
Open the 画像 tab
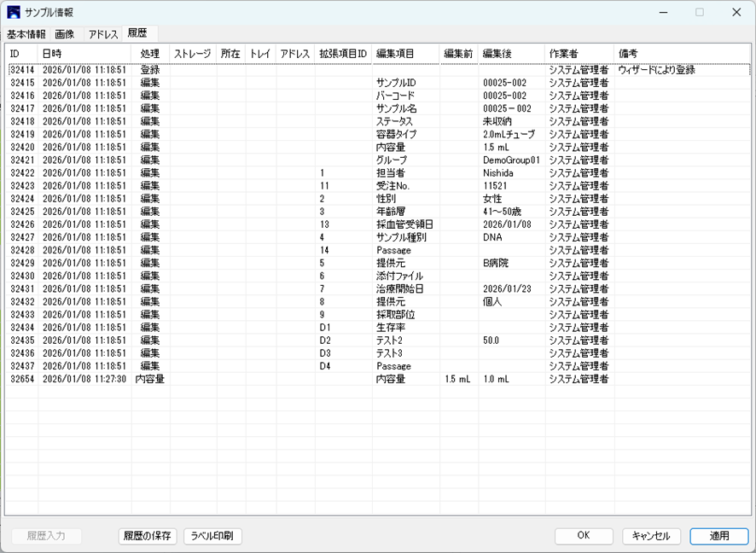[65, 34]
